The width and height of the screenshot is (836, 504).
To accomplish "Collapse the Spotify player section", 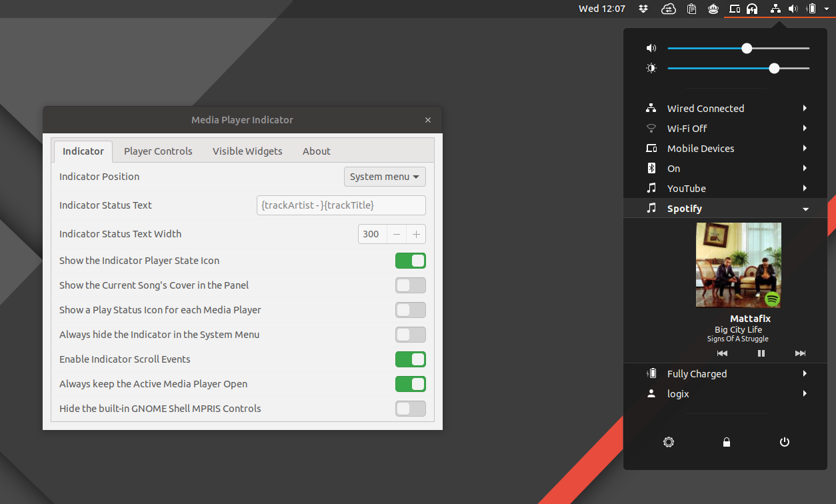I will tap(725, 208).
